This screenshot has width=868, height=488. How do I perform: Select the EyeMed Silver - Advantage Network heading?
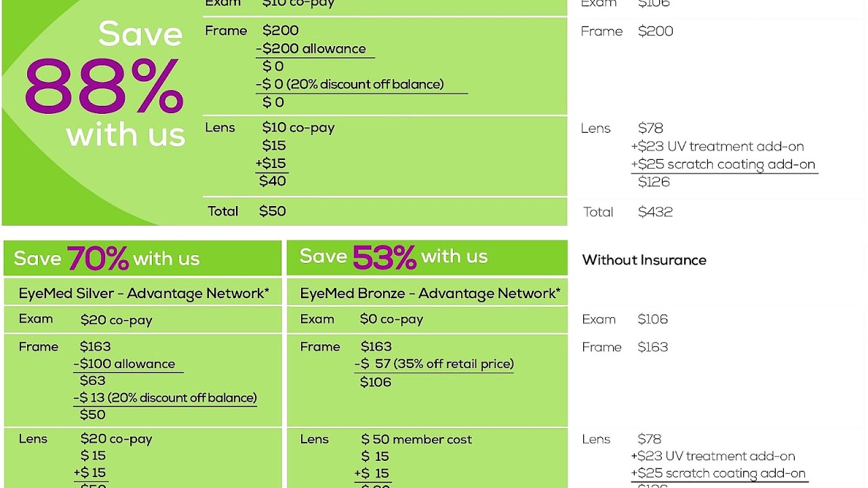click(x=144, y=293)
